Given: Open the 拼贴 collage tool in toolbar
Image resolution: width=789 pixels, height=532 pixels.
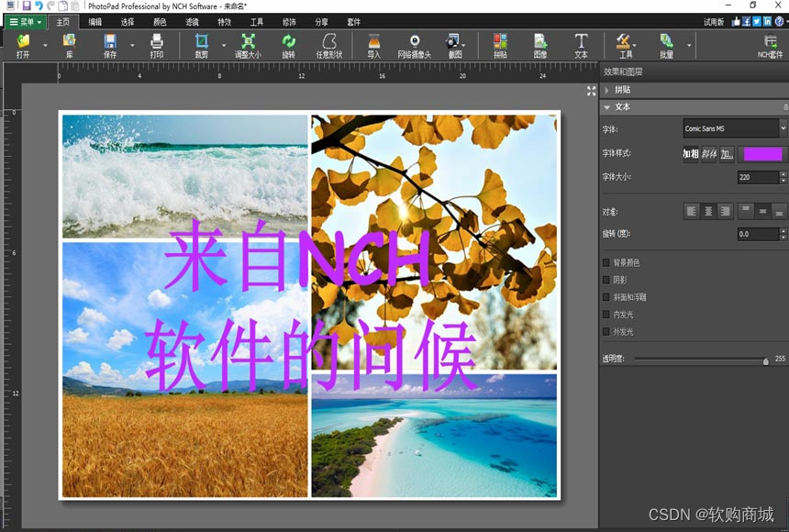Looking at the screenshot, I should tap(500, 46).
